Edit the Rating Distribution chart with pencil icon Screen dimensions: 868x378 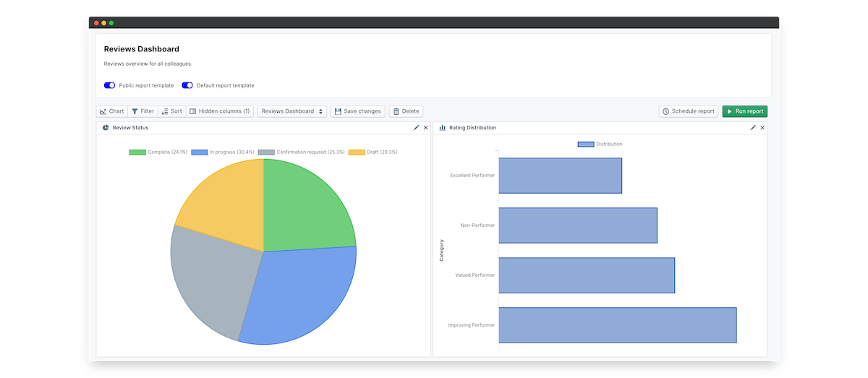point(753,127)
